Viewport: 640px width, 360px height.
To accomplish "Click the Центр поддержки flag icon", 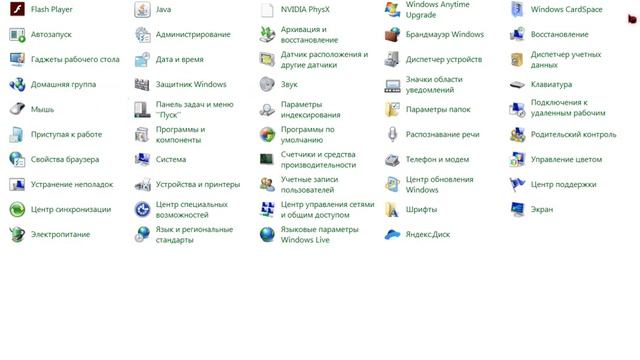I will 517,184.
